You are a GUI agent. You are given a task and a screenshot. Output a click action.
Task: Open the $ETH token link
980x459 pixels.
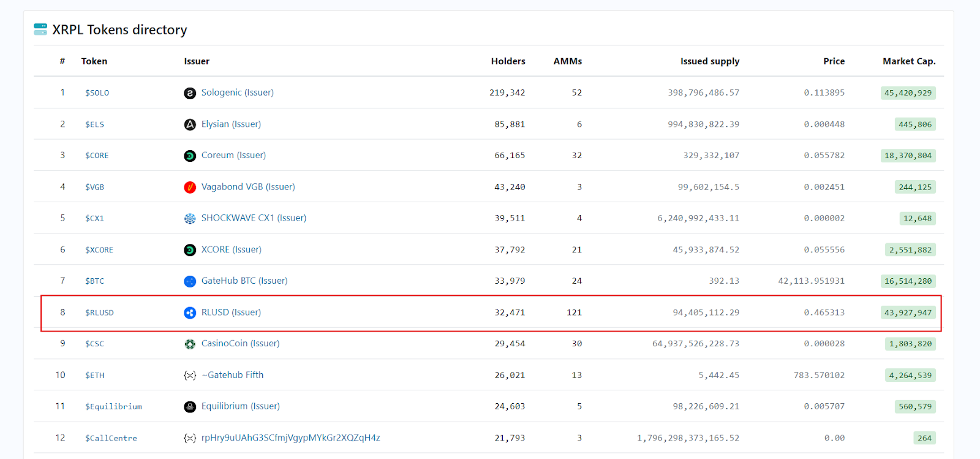point(94,375)
